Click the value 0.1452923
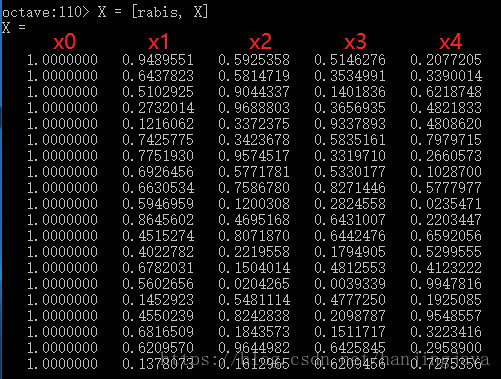 click(x=158, y=300)
